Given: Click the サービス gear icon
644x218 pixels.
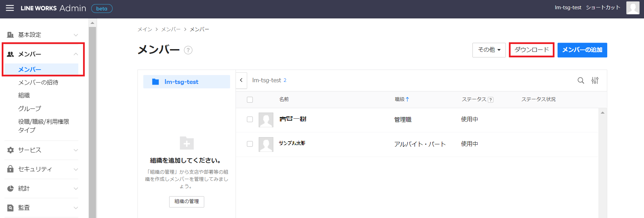Looking at the screenshot, I should (11, 150).
